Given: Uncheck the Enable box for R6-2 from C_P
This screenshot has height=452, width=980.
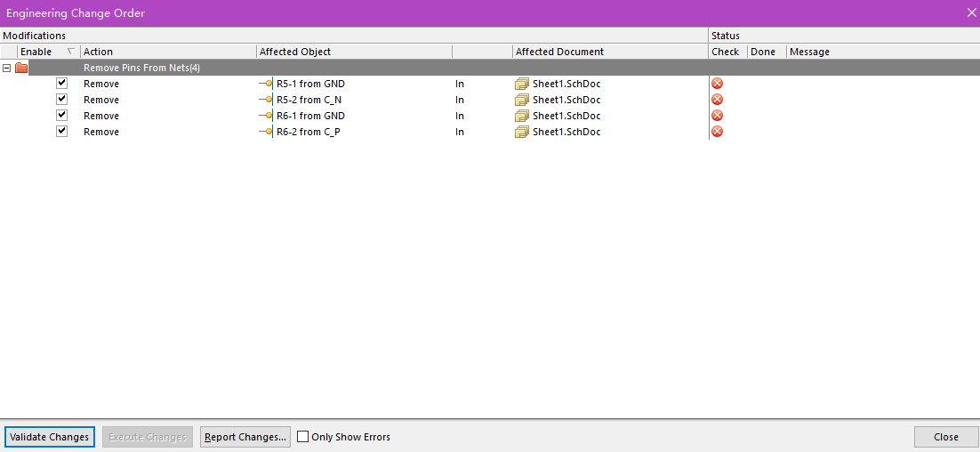Looking at the screenshot, I should point(61,132).
